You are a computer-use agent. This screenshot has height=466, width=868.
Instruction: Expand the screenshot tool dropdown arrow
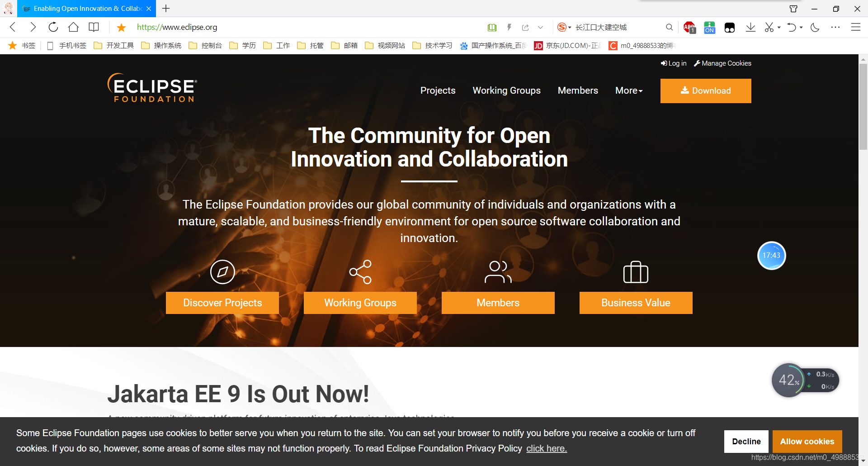point(779,28)
